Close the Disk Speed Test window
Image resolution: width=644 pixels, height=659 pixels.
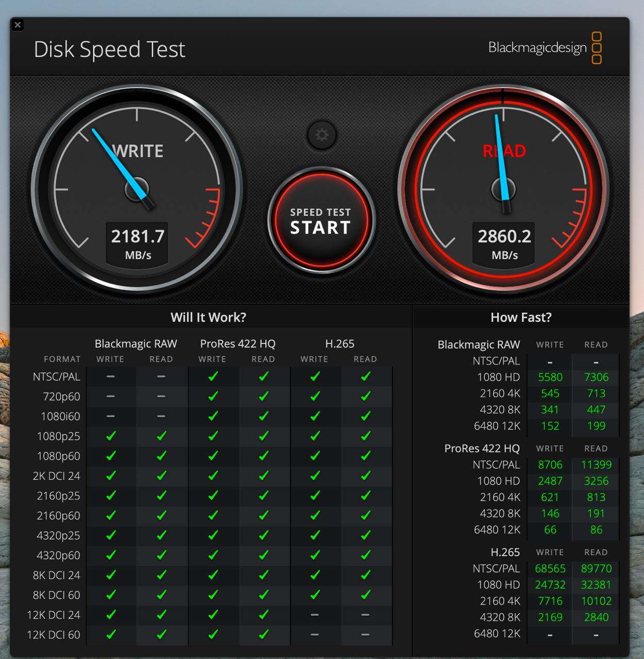18,25
